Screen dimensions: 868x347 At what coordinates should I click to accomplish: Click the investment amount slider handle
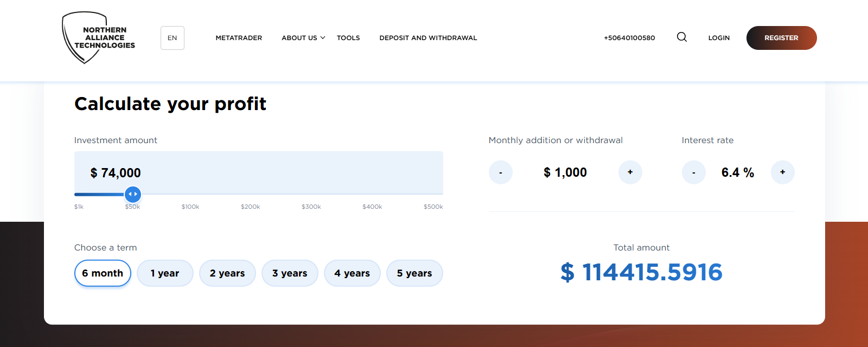[x=133, y=194]
